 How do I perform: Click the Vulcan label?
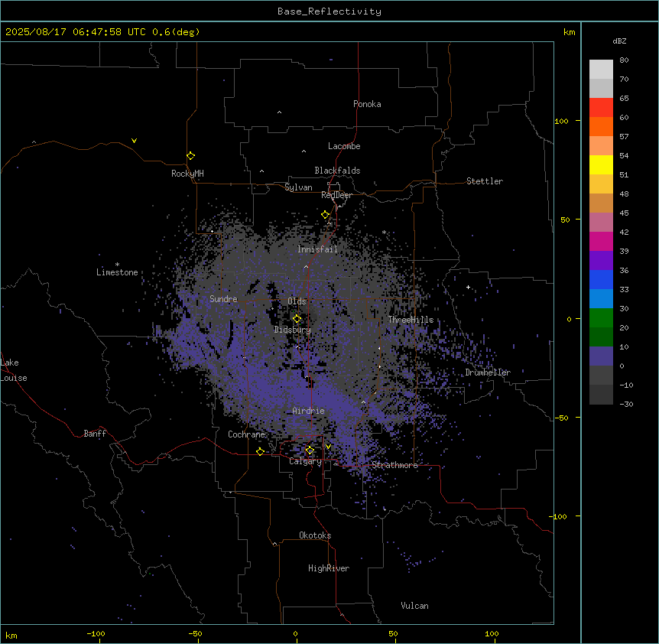pyautogui.click(x=415, y=606)
